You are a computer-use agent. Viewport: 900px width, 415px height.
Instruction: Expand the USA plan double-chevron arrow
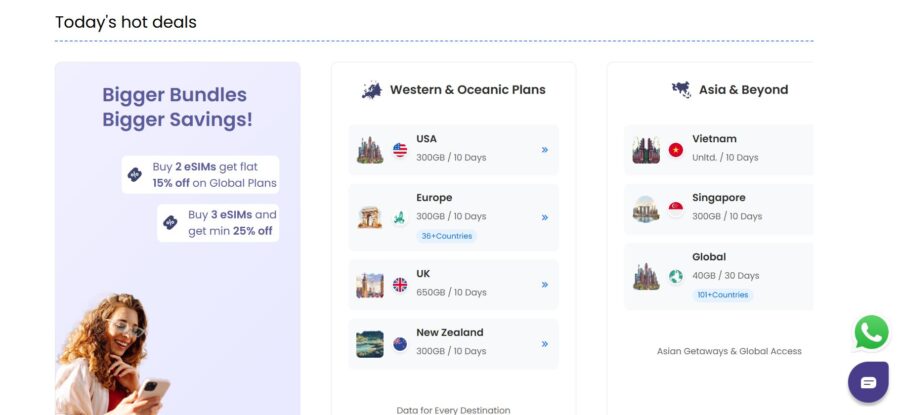(545, 150)
